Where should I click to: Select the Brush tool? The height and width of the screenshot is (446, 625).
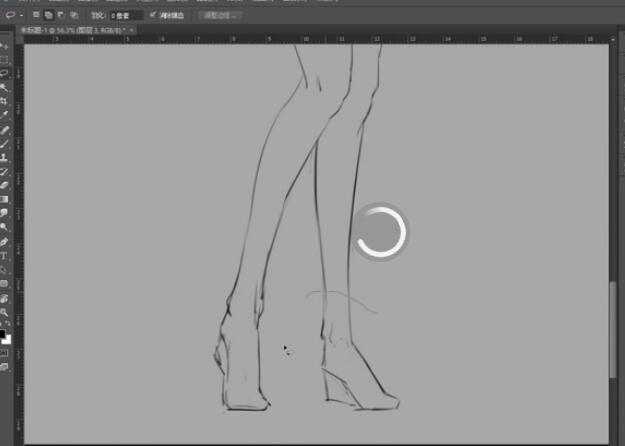4,144
